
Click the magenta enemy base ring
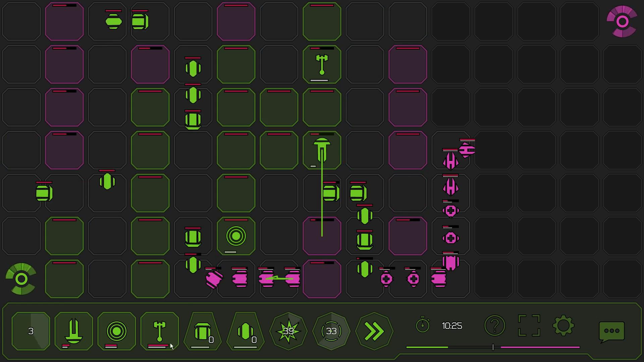point(622,21)
